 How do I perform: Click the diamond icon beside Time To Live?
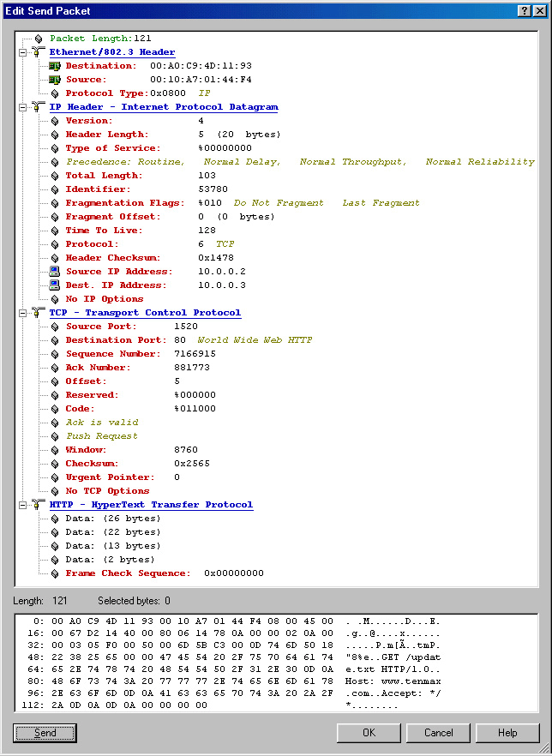(55, 231)
